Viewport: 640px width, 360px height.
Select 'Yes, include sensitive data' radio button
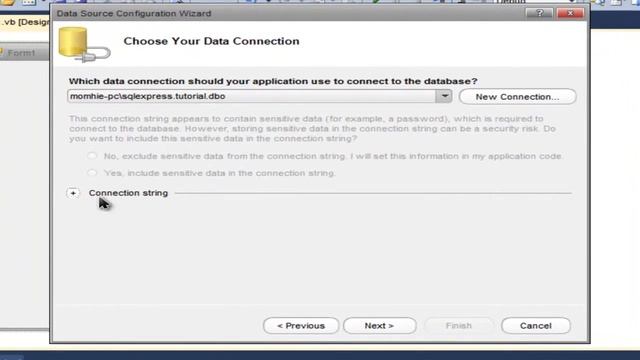92,173
